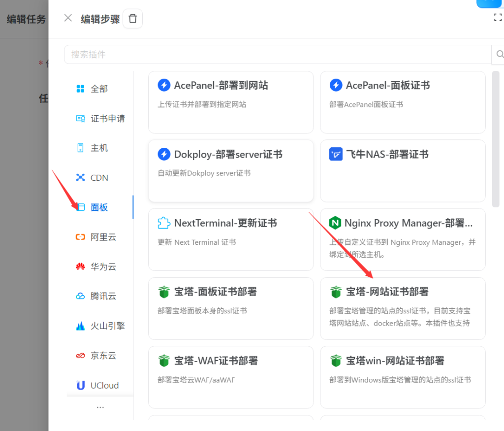Select the 华为云 category
Viewport: 504px width, 431px height.
(x=100, y=266)
